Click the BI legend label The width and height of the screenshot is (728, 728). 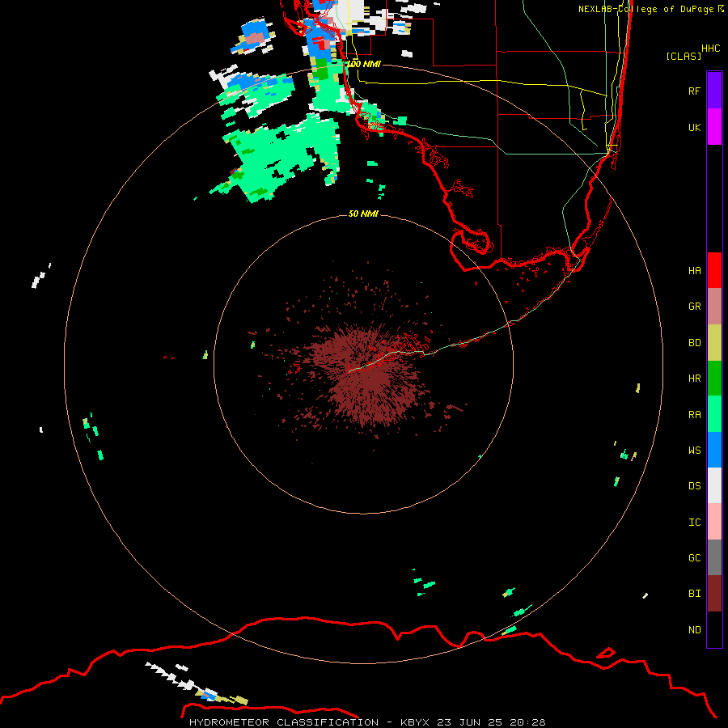pyautogui.click(x=694, y=594)
